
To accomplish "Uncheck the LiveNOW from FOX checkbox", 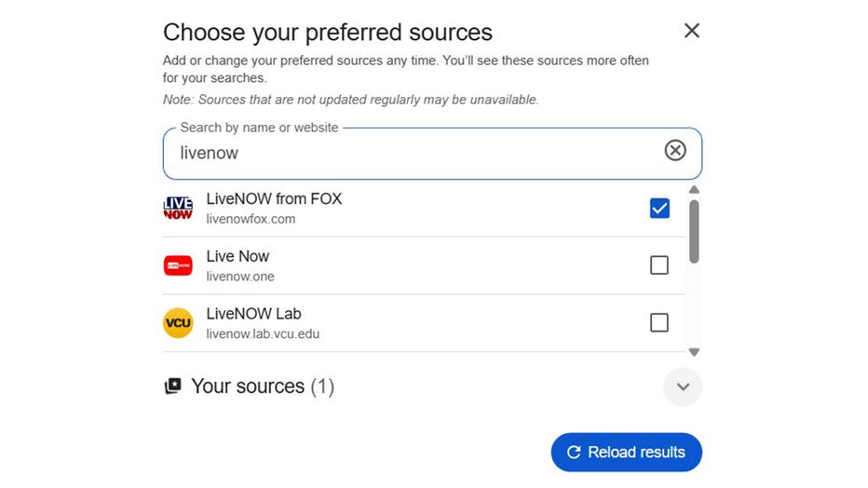I will (659, 208).
